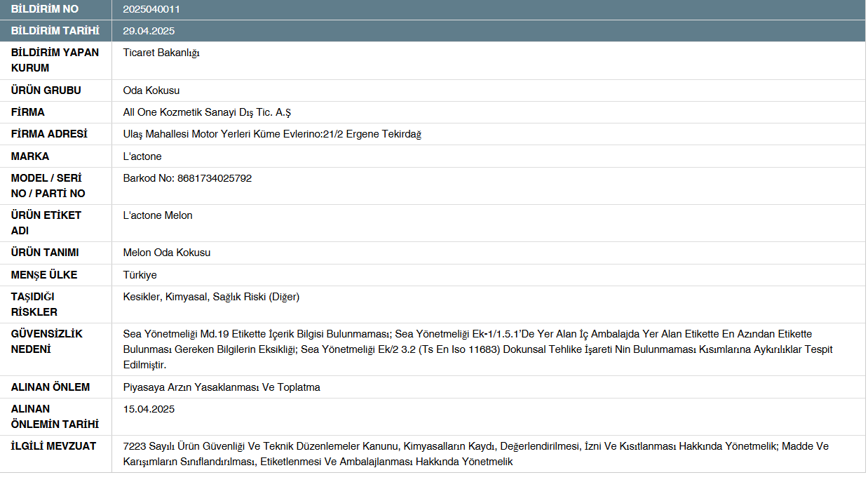This screenshot has width=868, height=482.
Task: Select Piyasaya Arzın Yasaklanması Ve Toplatma
Action: click(222, 387)
